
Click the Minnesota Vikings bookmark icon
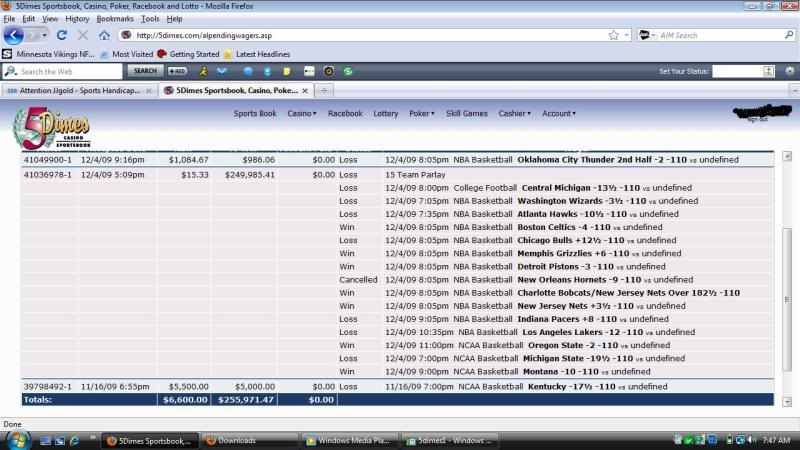[7, 54]
